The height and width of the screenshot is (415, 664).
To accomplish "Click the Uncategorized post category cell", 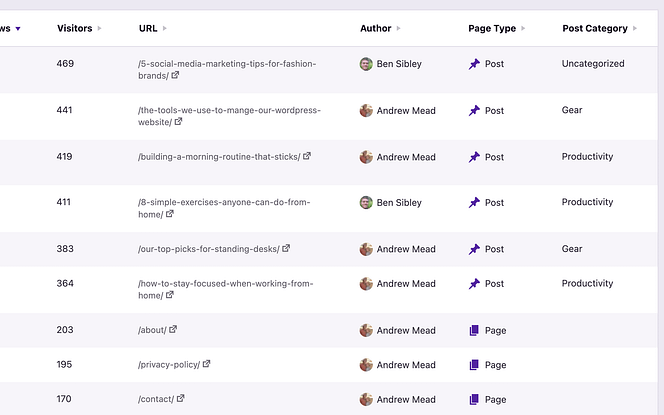I will (592, 64).
